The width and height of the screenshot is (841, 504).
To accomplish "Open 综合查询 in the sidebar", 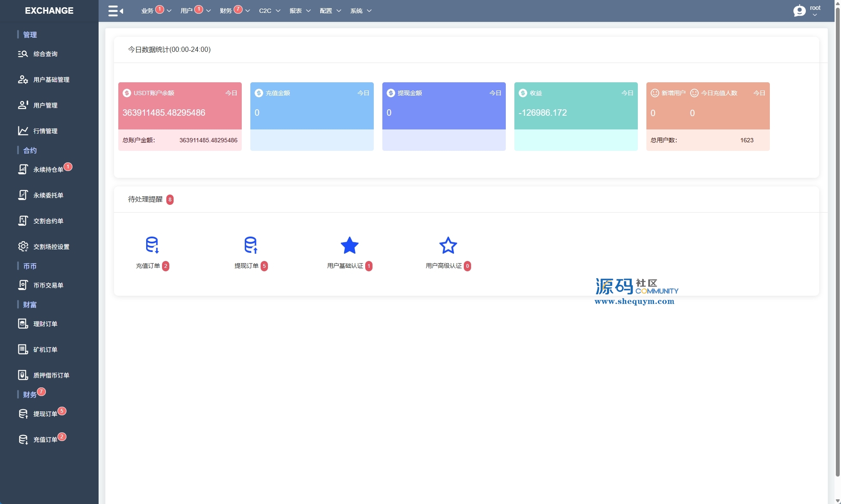I will pos(45,54).
